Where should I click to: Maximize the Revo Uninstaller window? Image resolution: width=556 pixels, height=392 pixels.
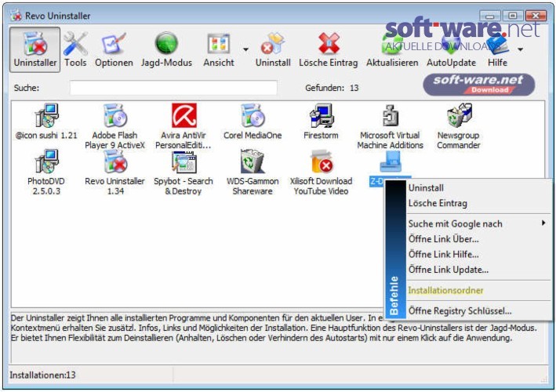click(x=512, y=16)
